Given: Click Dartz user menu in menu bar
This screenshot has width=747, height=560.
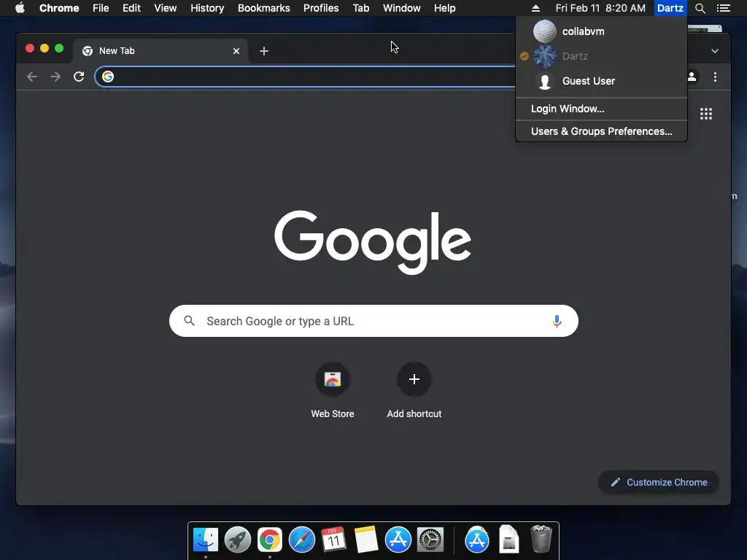Looking at the screenshot, I should [x=670, y=8].
